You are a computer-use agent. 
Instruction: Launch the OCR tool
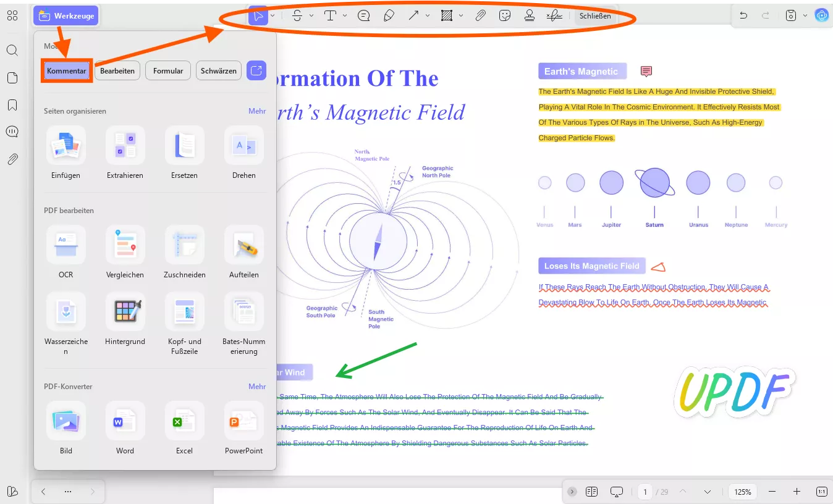click(66, 252)
